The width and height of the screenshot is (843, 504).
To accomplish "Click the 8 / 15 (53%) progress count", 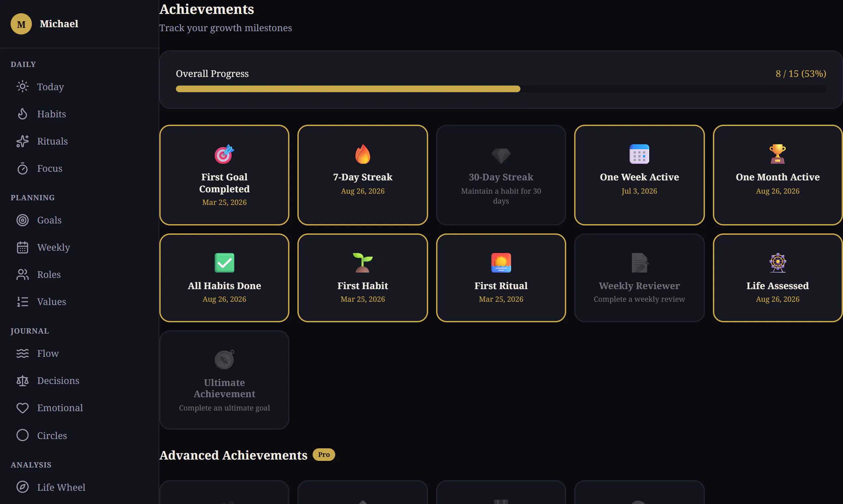I will (801, 74).
